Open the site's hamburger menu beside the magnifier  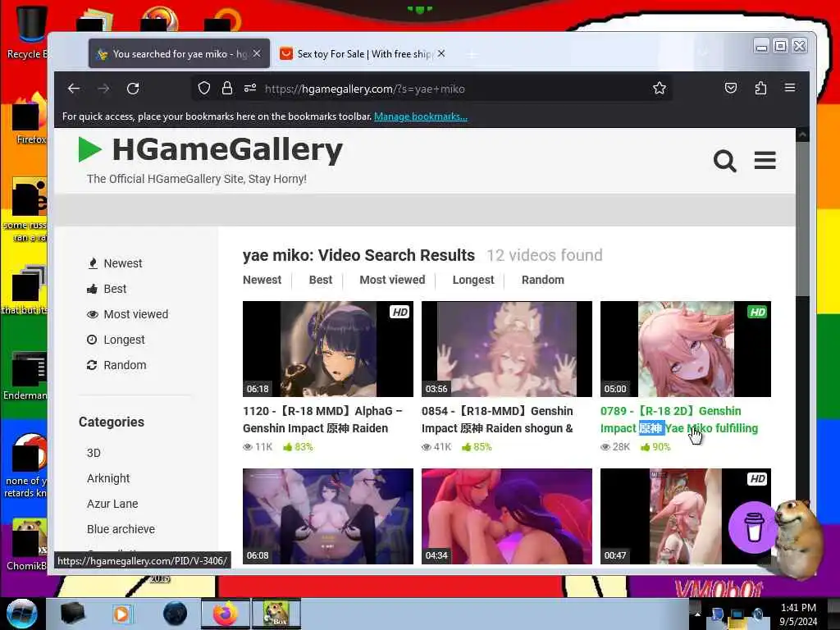[x=765, y=160]
